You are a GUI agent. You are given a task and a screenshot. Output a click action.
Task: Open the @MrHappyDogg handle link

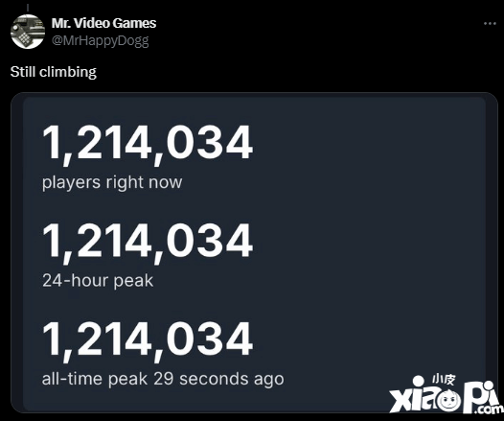pyautogui.click(x=100, y=41)
